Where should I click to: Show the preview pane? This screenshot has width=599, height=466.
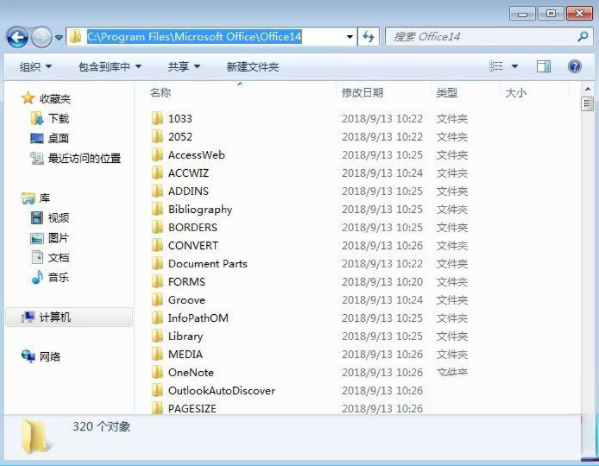tap(544, 66)
